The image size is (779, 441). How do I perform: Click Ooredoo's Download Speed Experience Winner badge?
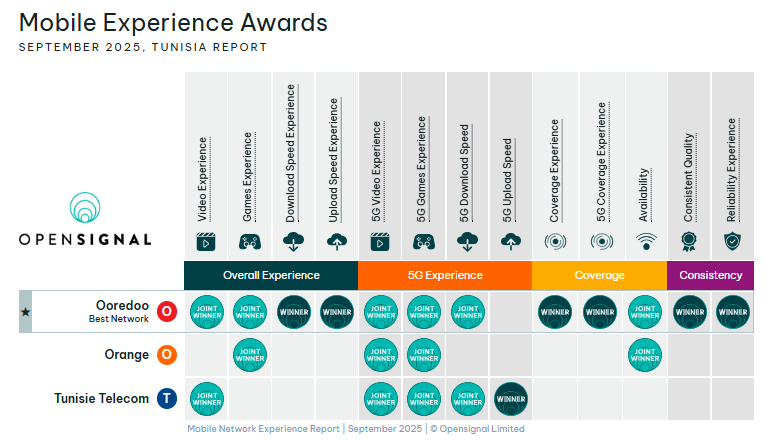click(x=294, y=312)
